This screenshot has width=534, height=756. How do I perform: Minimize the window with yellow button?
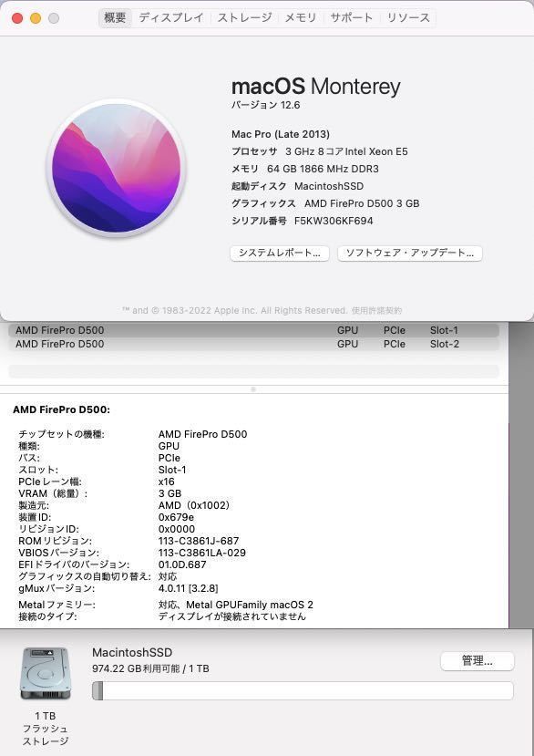(x=36, y=18)
